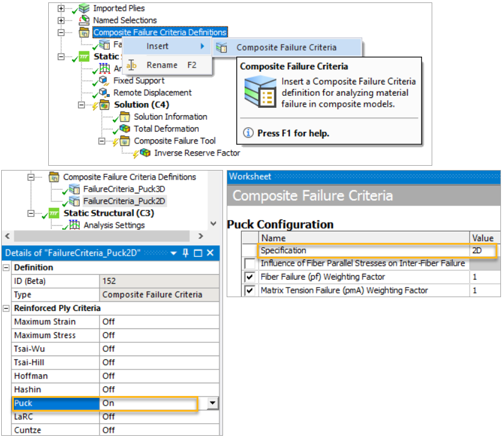Toggle Influence of Fiber Parallel Stresses checkbox

[250, 263]
